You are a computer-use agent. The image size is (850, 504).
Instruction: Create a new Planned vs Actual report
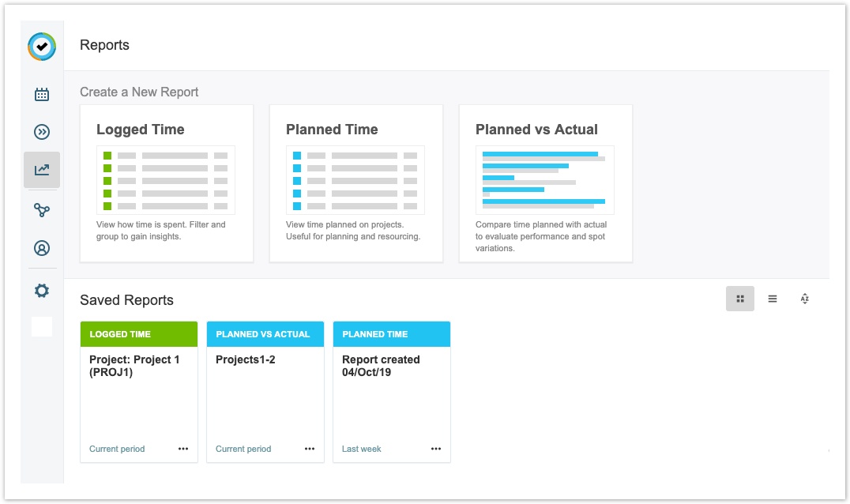pos(545,183)
